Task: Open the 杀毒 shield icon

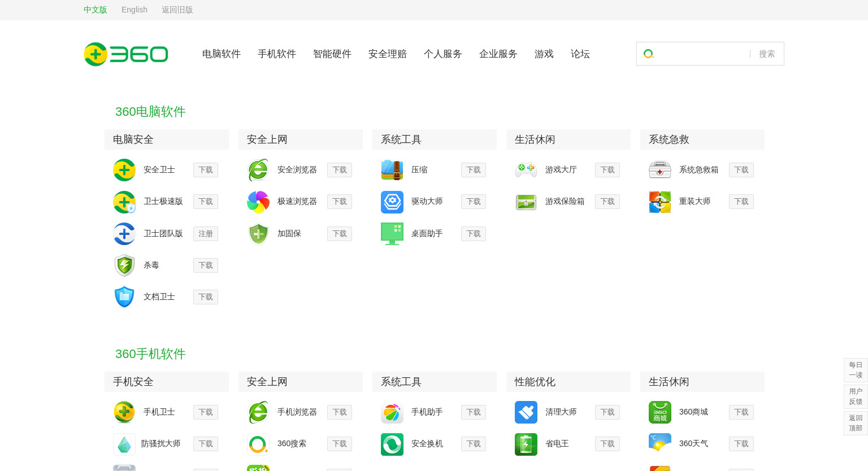Action: pyautogui.click(x=124, y=265)
